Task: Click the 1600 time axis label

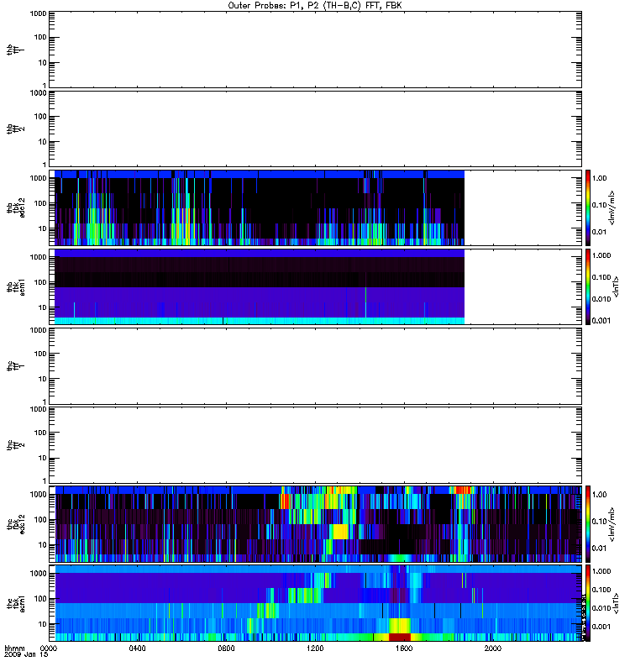Action: (x=404, y=648)
